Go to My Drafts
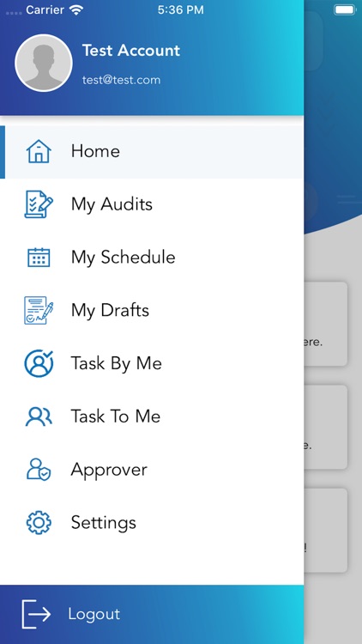362x644 pixels. pyautogui.click(x=152, y=311)
